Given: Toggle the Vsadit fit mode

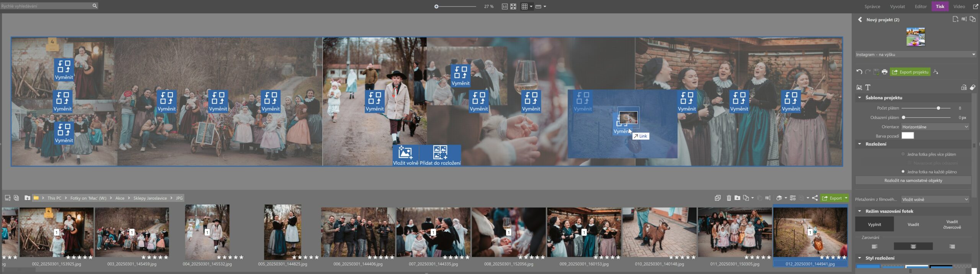Looking at the screenshot, I should pos(913,225).
